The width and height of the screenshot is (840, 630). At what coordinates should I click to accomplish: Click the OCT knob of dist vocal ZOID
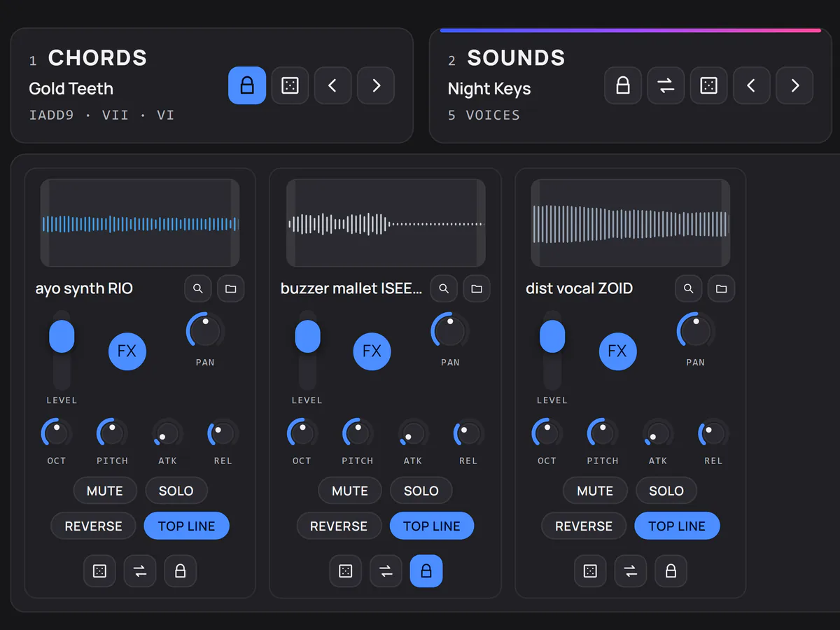[x=547, y=433]
